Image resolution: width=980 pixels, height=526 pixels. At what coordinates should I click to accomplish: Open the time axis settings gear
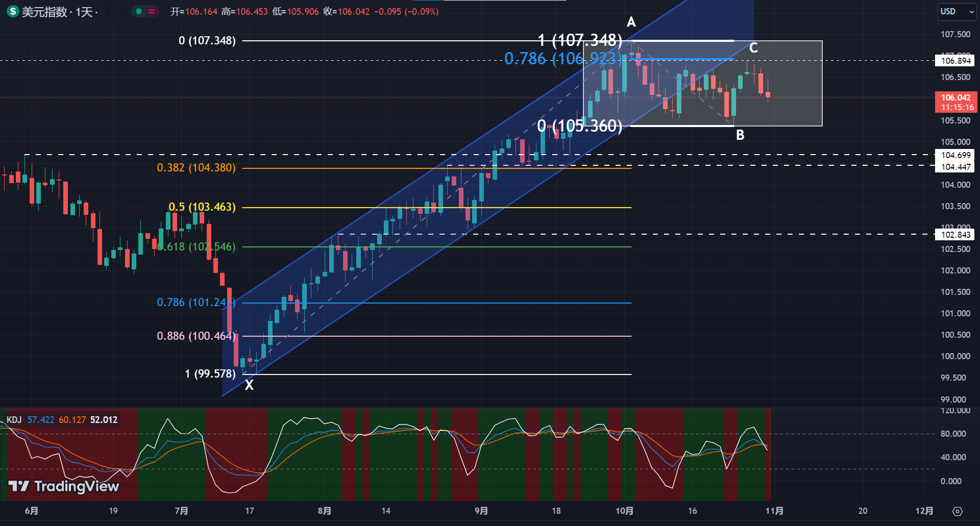pos(958,511)
